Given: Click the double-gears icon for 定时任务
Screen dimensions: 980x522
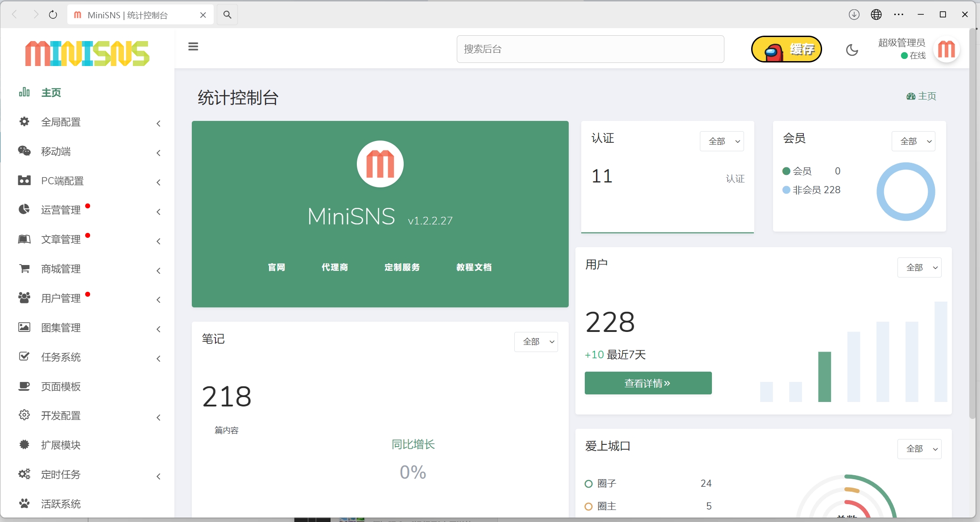Looking at the screenshot, I should 24,474.
